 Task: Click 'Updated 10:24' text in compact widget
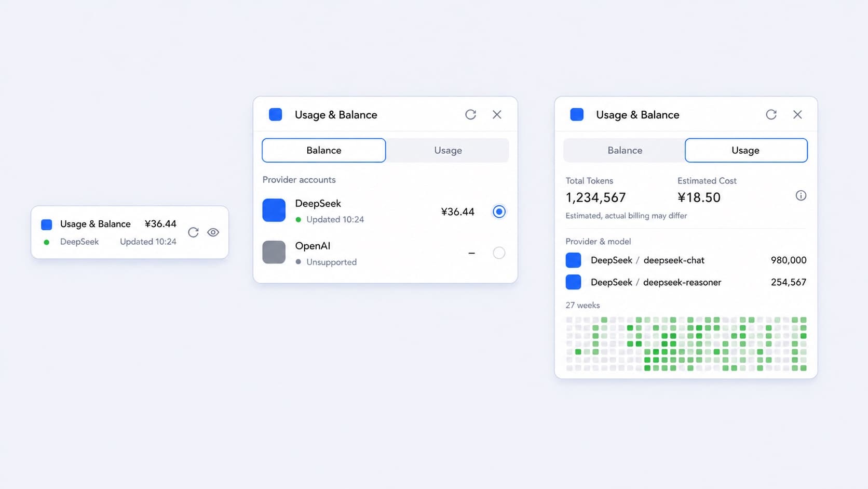click(x=148, y=242)
